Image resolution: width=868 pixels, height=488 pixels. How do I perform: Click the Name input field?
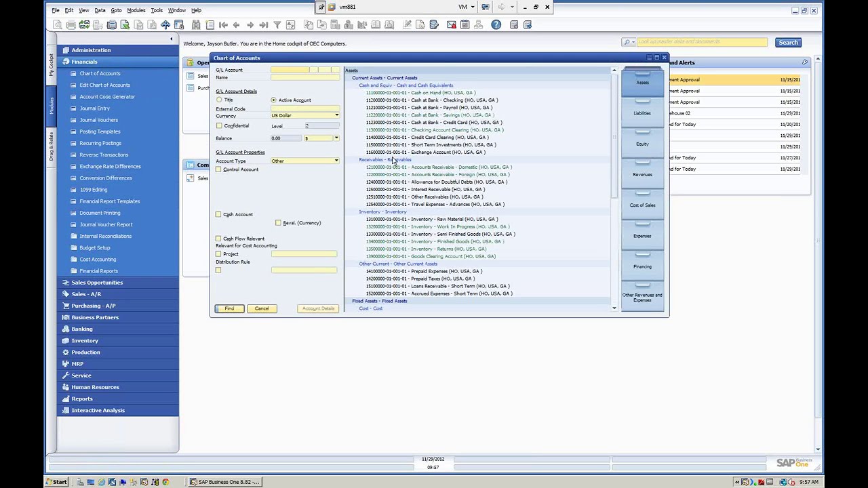pos(305,78)
